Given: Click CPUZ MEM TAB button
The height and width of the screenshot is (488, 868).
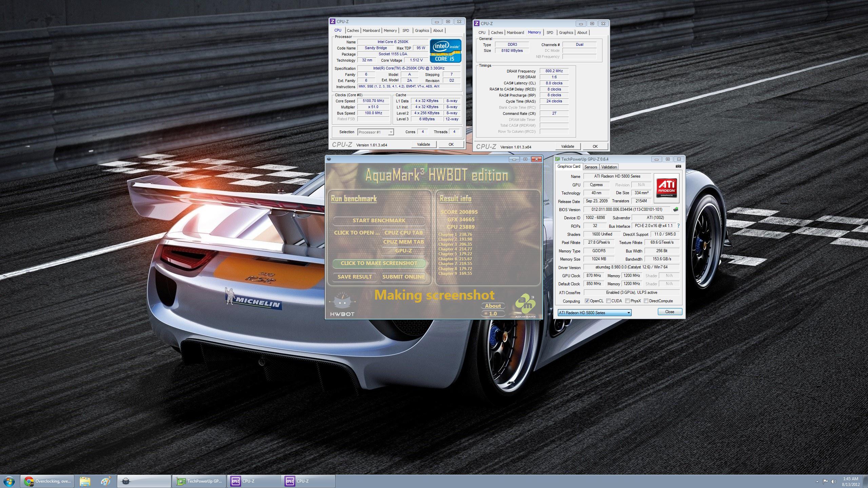Looking at the screenshot, I should point(403,242).
